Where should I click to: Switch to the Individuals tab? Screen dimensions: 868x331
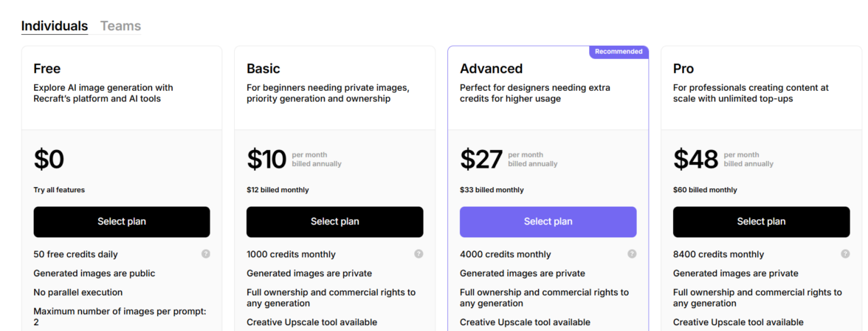pos(54,26)
